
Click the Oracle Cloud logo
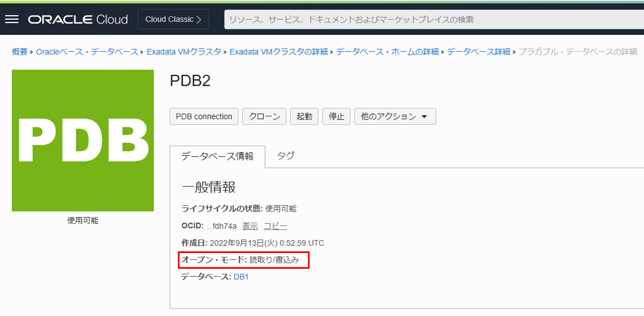tap(78, 19)
